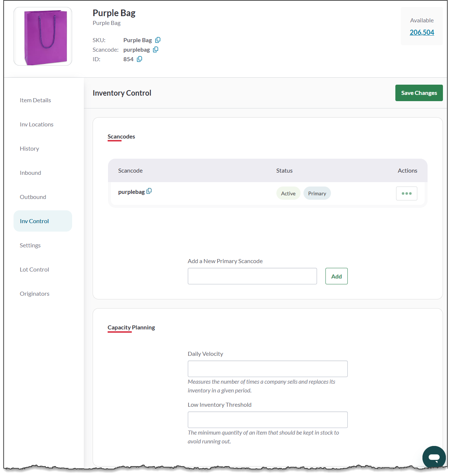
Task: Click the Active status badge
Action: (288, 193)
